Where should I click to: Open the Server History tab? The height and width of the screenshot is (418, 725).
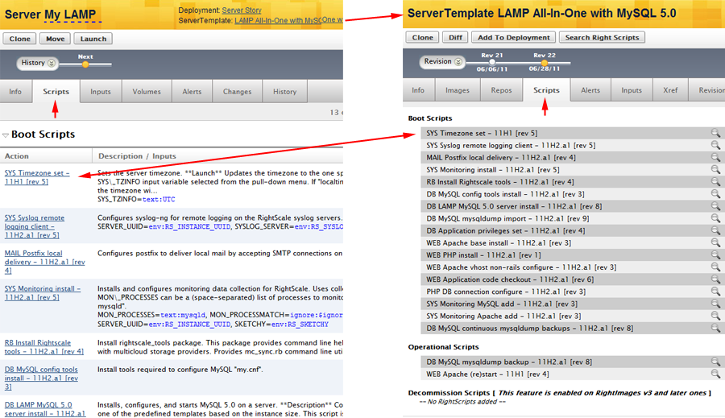285,92
